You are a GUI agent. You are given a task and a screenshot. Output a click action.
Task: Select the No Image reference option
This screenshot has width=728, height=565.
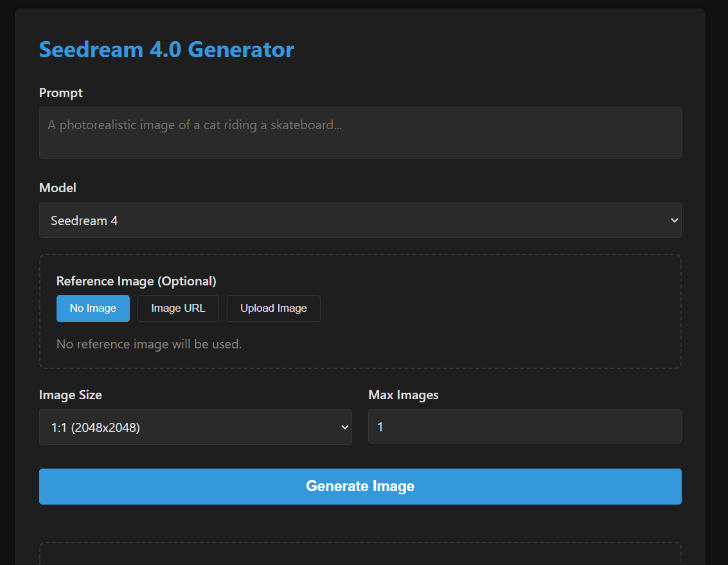(93, 309)
